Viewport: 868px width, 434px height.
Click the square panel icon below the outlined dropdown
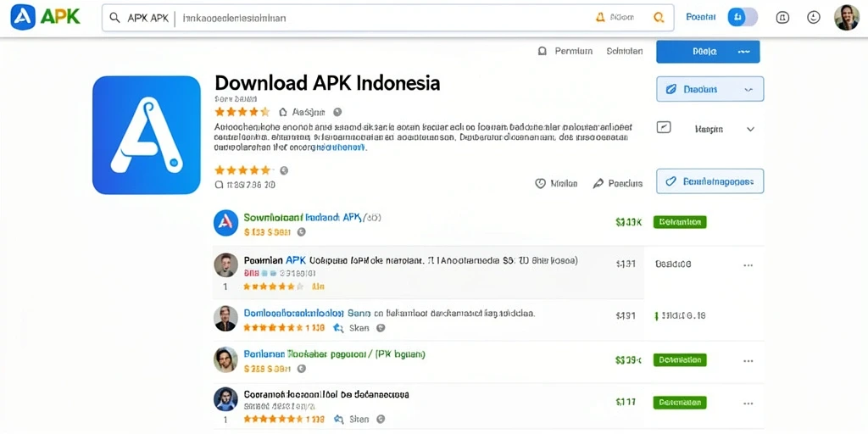pyautogui.click(x=663, y=128)
